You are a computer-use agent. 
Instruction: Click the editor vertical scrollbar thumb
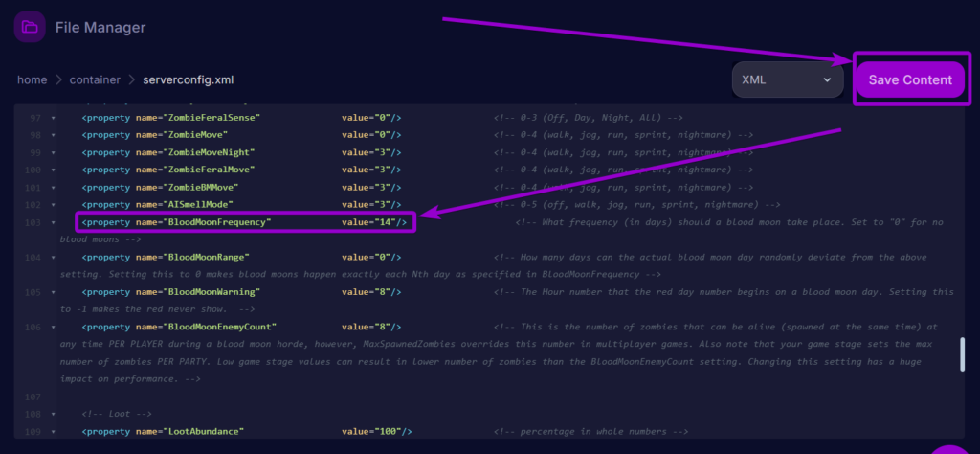pyautogui.click(x=962, y=354)
